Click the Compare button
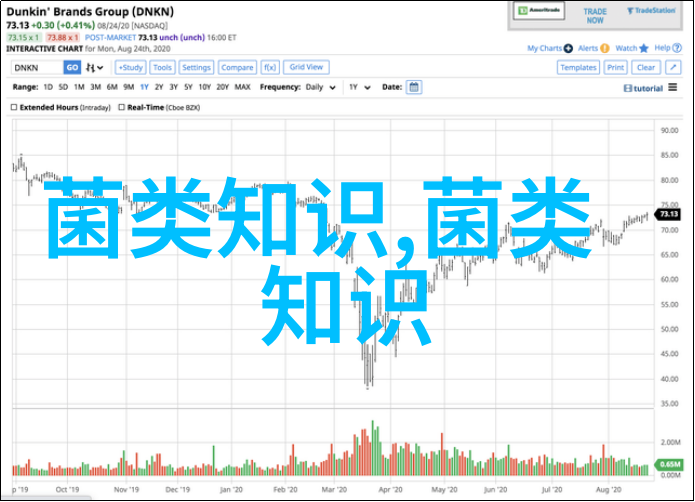Screen dimensions: 695x502 click(237, 67)
